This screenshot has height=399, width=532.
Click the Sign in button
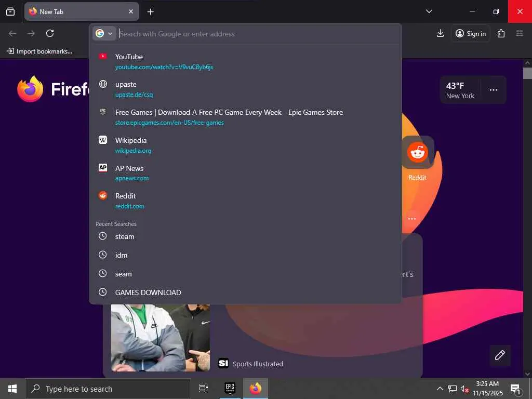[x=470, y=33]
